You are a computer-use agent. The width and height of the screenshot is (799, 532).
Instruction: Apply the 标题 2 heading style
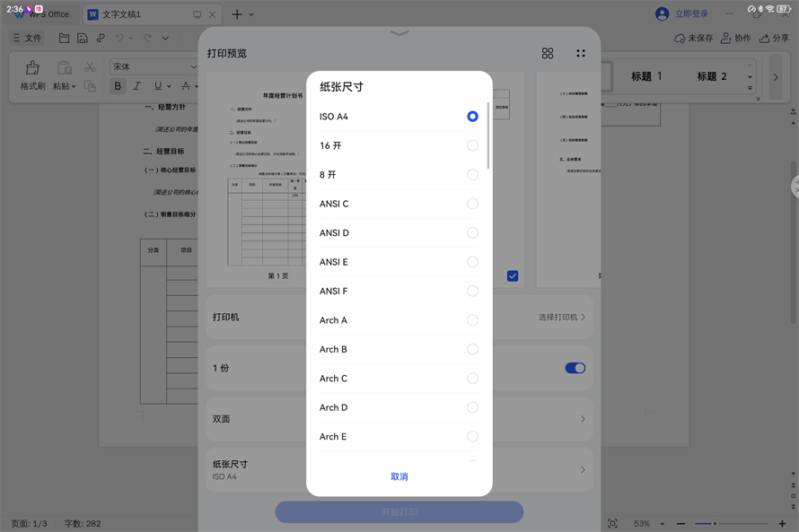point(711,76)
